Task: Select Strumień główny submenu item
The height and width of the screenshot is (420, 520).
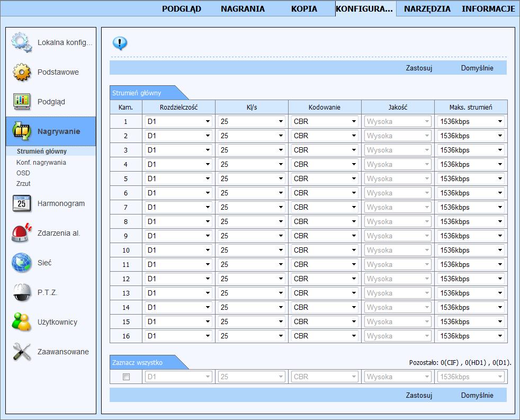Action: pyautogui.click(x=42, y=151)
